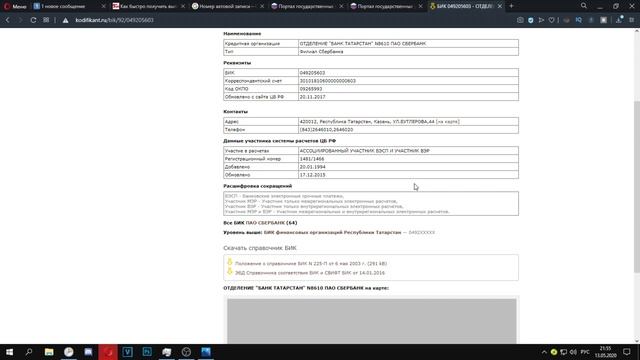640x360 pixels.
Task: Select the phone number (843)2646010
Action: click(317, 129)
